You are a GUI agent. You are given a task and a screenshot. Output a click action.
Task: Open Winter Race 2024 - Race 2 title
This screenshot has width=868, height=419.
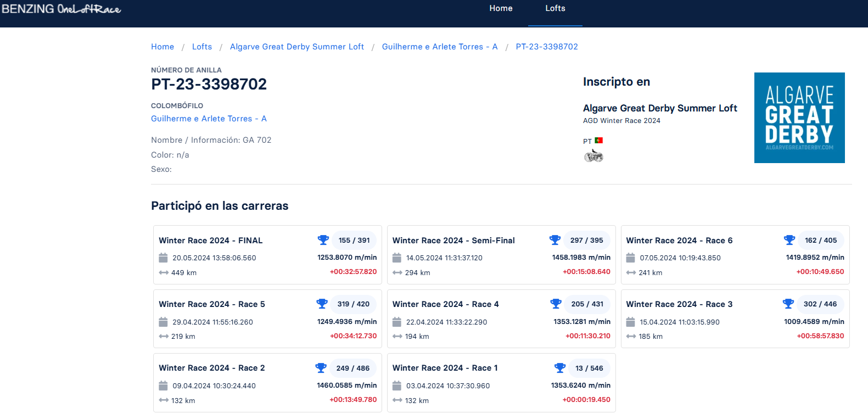[211, 368]
